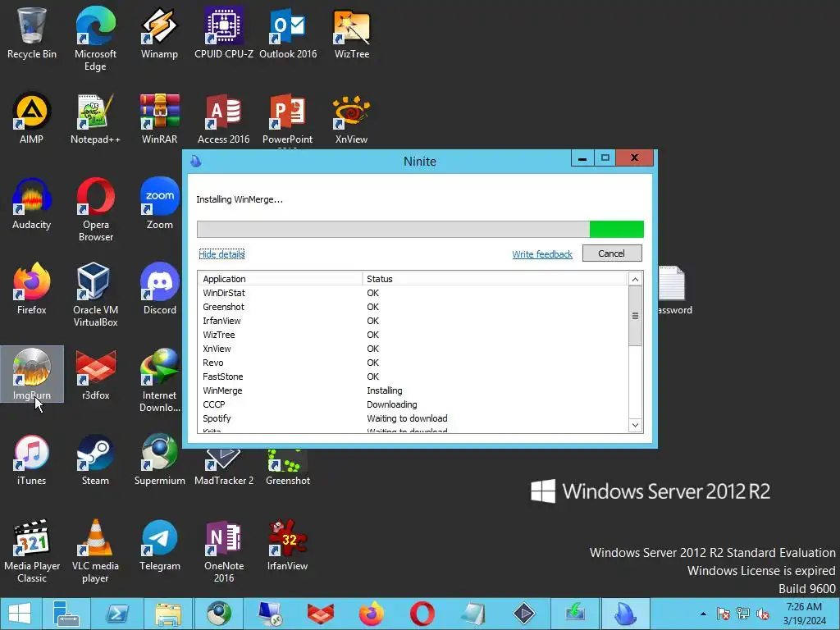Viewport: 840px width, 630px height.
Task: Select the Telegram desktop shortcut
Action: (x=160, y=545)
